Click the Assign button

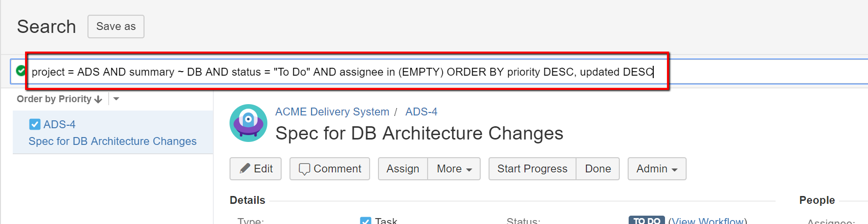click(403, 168)
